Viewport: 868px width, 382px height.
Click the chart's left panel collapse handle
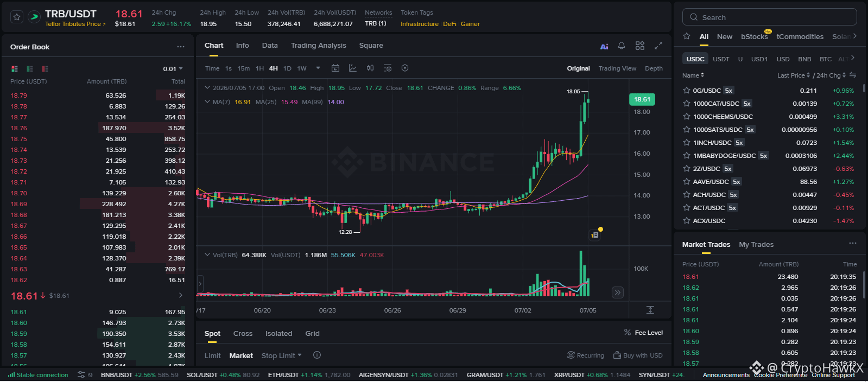coord(200,283)
